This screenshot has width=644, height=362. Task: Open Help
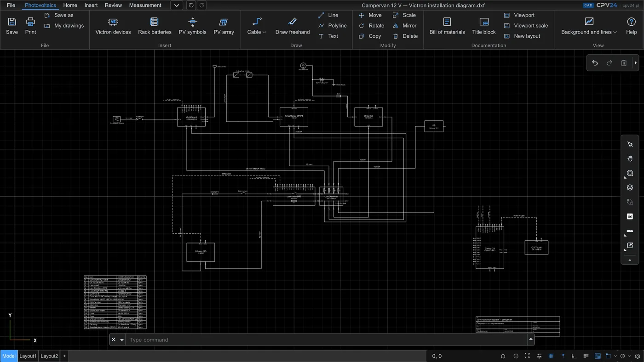631,26
